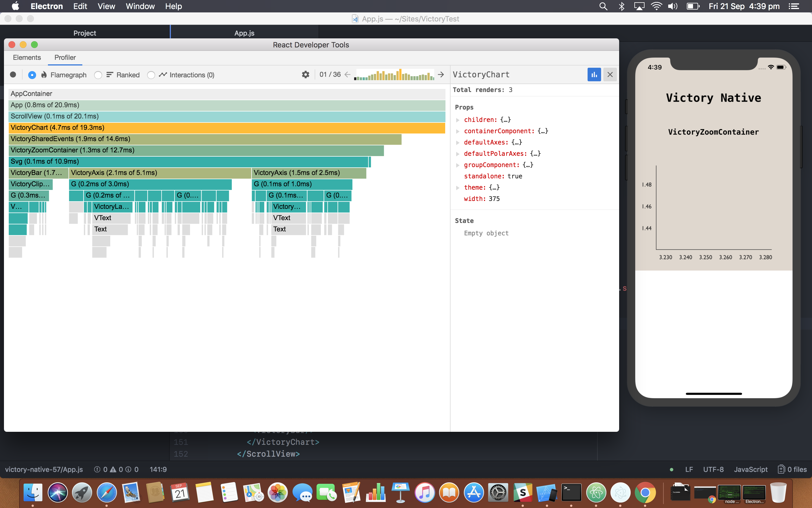Click the Interactions line-chart icon
Viewport: 812px width, 508px height.
click(x=163, y=75)
